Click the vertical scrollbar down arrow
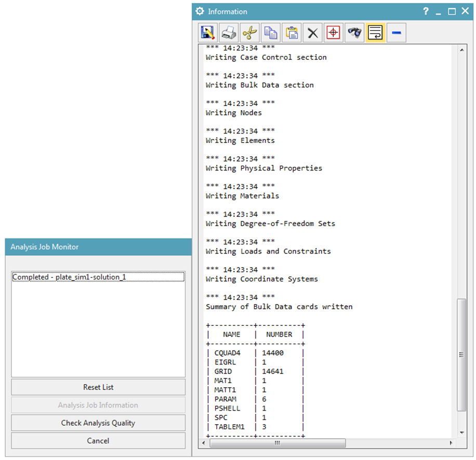 pos(461,432)
